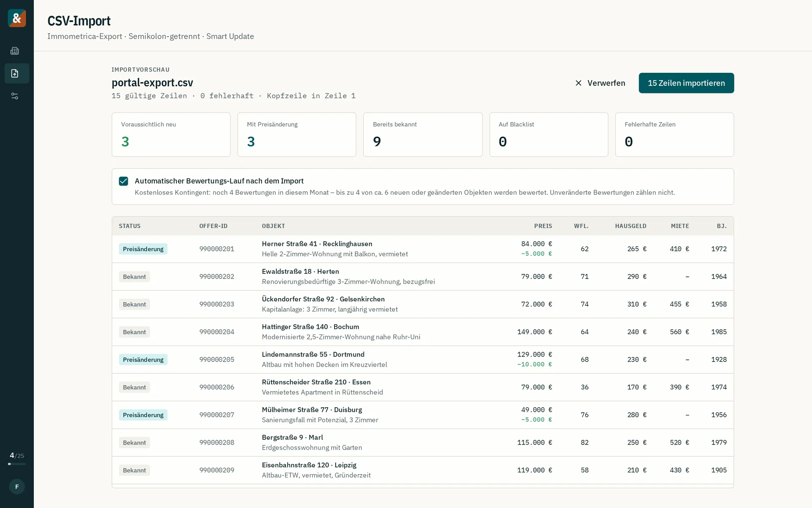Click rent value 455 €
This screenshot has width=812, height=508.
[x=679, y=304]
